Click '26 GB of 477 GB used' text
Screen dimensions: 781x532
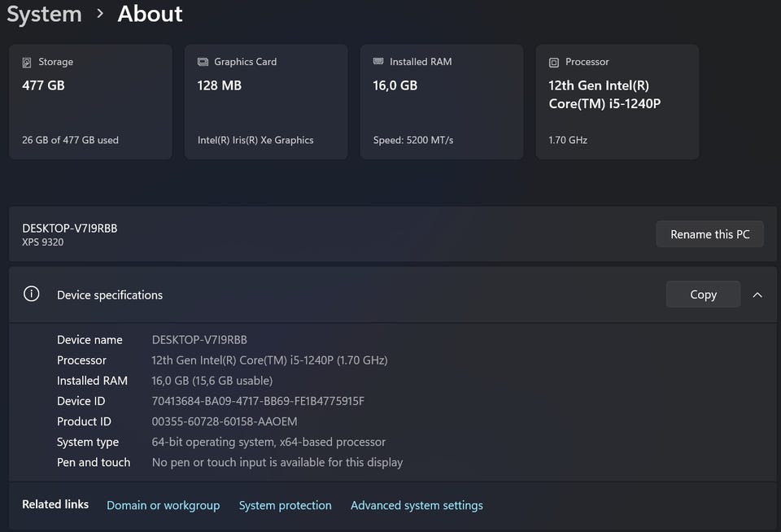pyautogui.click(x=70, y=140)
